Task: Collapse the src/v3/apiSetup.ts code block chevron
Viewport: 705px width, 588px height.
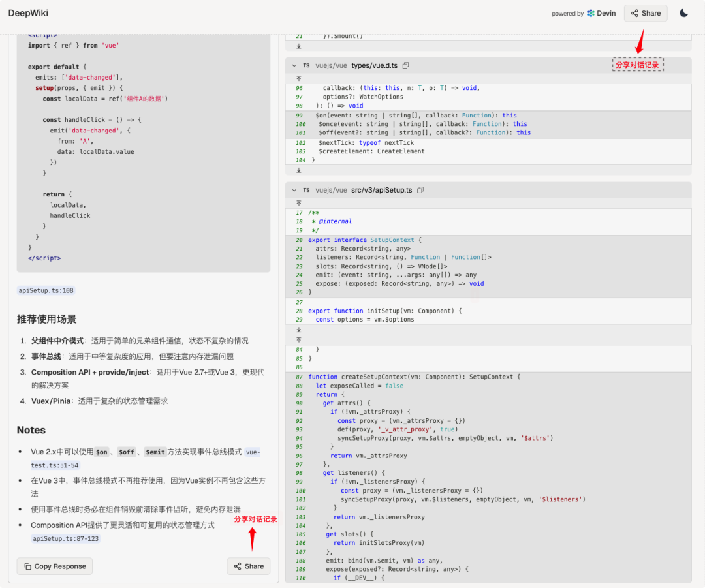Action: click(x=294, y=190)
